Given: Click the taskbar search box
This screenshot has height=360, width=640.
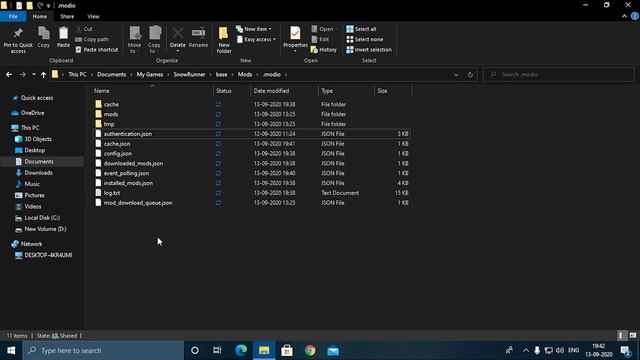Looking at the screenshot, I should 103,350.
